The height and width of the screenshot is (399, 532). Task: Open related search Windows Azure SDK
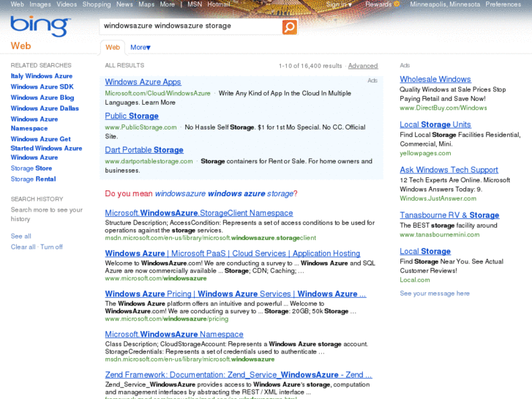click(42, 86)
